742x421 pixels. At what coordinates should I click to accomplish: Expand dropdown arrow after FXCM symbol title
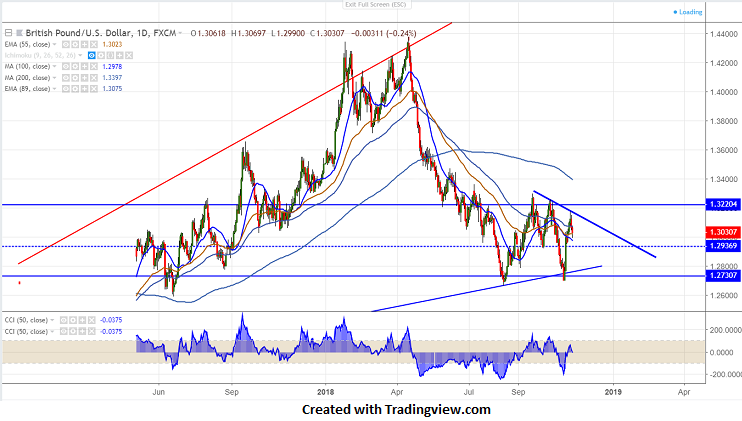(180, 33)
